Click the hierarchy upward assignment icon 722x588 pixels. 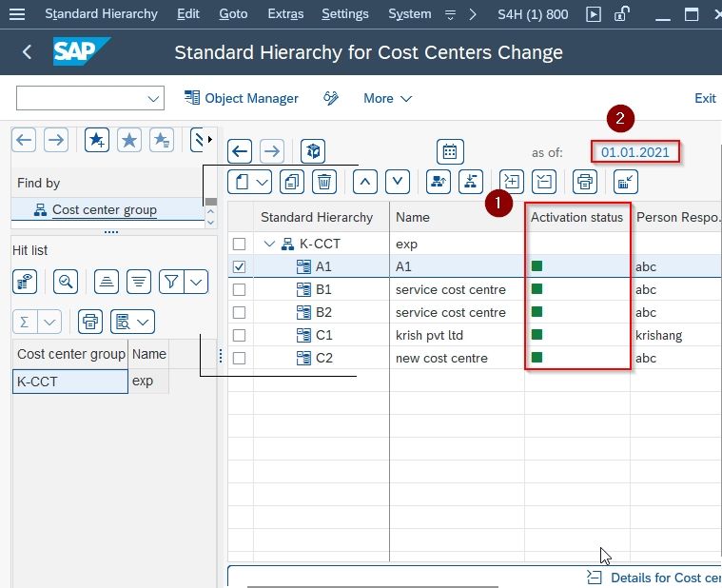click(439, 182)
